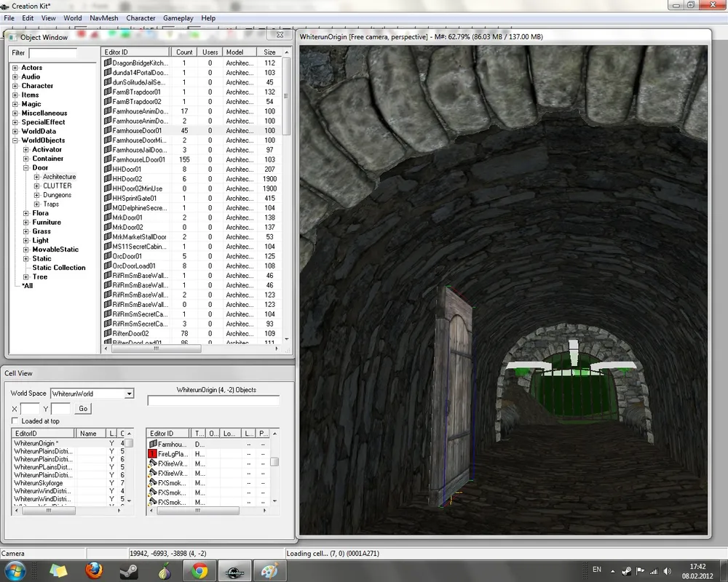
Task: Enable the Loaded at top checkbox
Action: click(15, 421)
